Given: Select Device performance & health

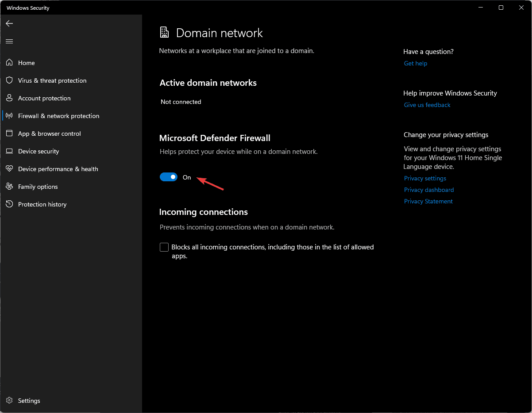Looking at the screenshot, I should pyautogui.click(x=71, y=169).
